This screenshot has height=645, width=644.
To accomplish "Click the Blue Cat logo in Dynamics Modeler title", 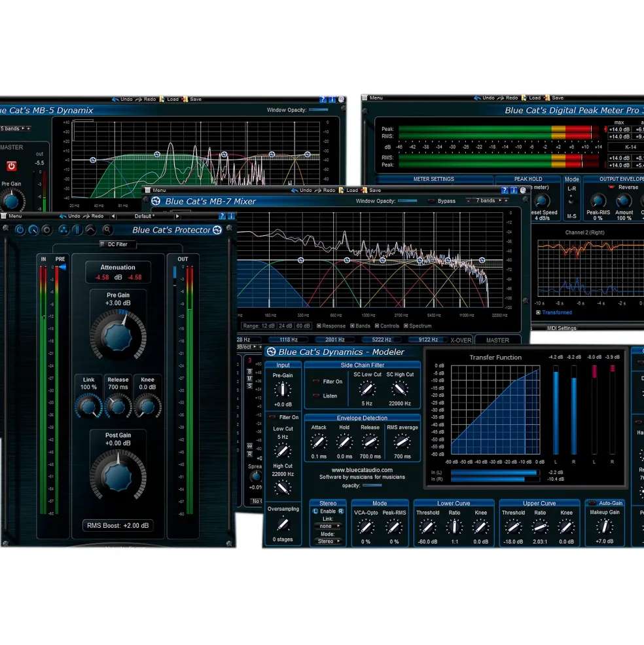I will pyautogui.click(x=271, y=352).
